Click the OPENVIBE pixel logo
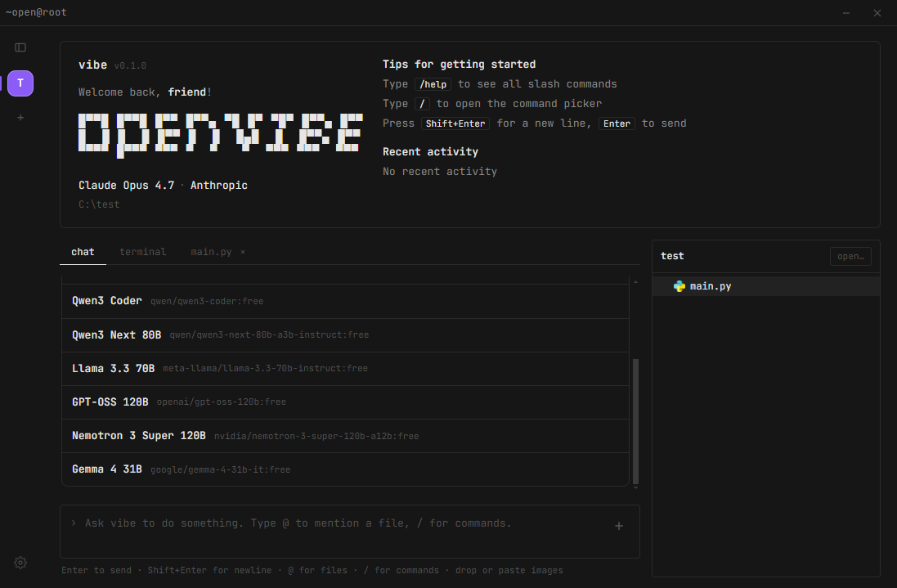Image resolution: width=897 pixels, height=588 pixels. click(x=221, y=134)
